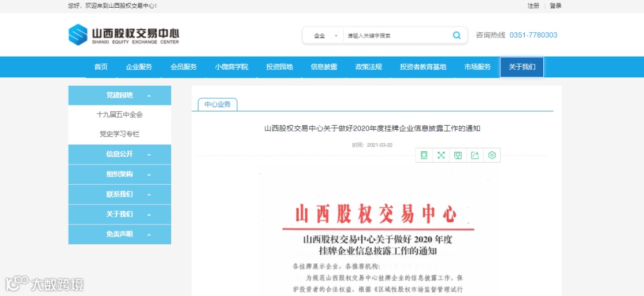644x296 pixels.
Task: Click the keyword search input field
Action: tap(397, 36)
